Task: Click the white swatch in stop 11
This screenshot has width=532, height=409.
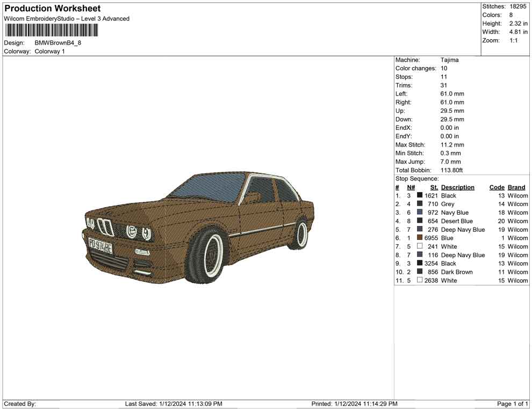Action: [420, 280]
